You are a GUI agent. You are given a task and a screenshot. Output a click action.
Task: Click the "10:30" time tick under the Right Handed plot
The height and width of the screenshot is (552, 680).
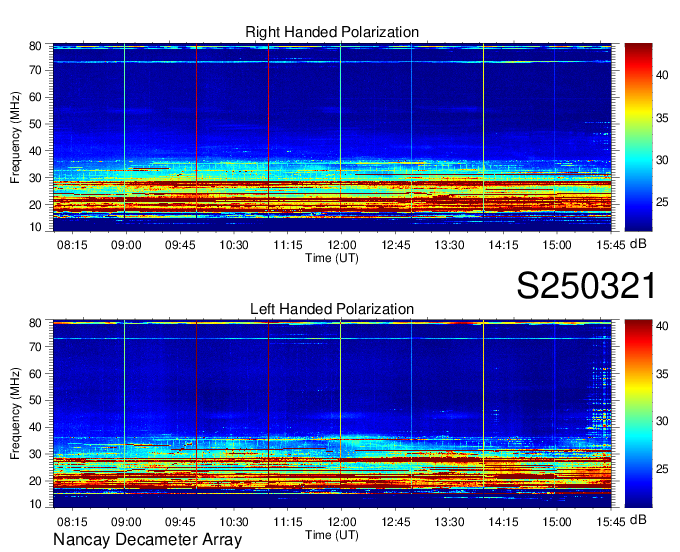point(234,245)
